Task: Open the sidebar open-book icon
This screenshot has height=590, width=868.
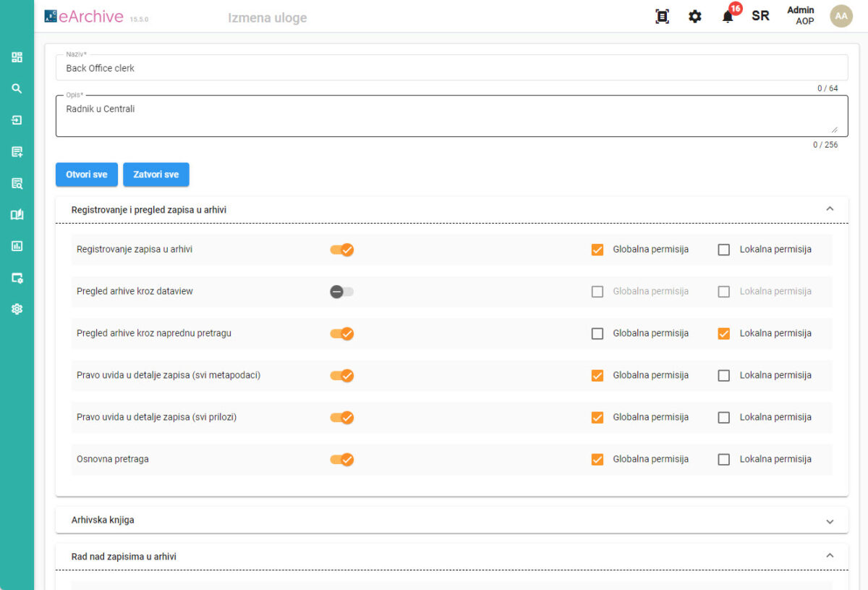Action: (x=17, y=214)
